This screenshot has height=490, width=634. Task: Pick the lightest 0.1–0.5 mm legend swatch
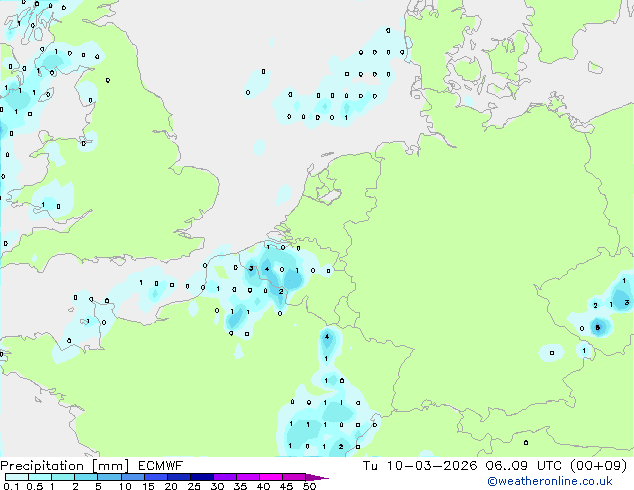pos(17,477)
